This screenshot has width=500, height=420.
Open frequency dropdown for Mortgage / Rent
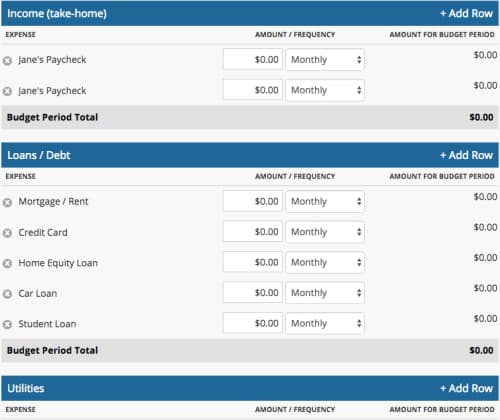[x=325, y=201]
